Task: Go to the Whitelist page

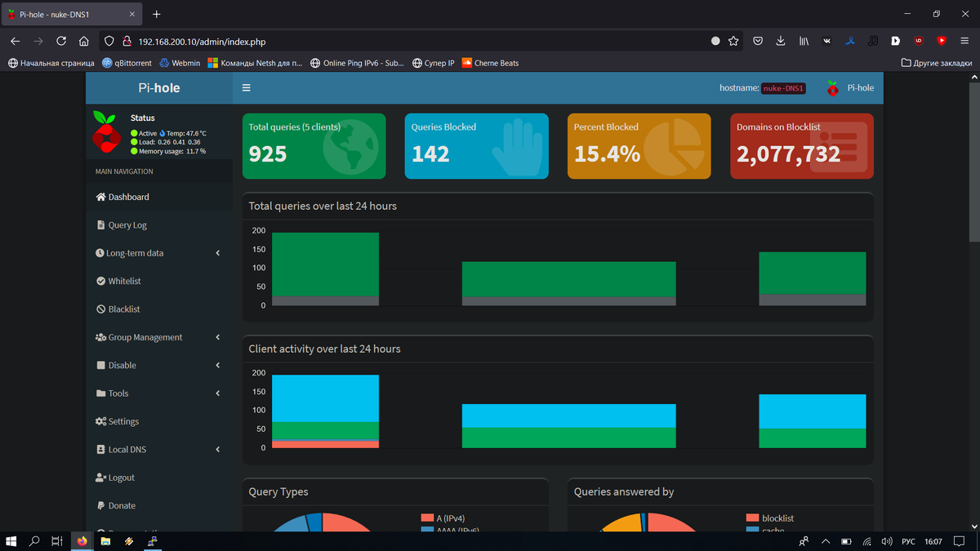Action: pos(159,281)
